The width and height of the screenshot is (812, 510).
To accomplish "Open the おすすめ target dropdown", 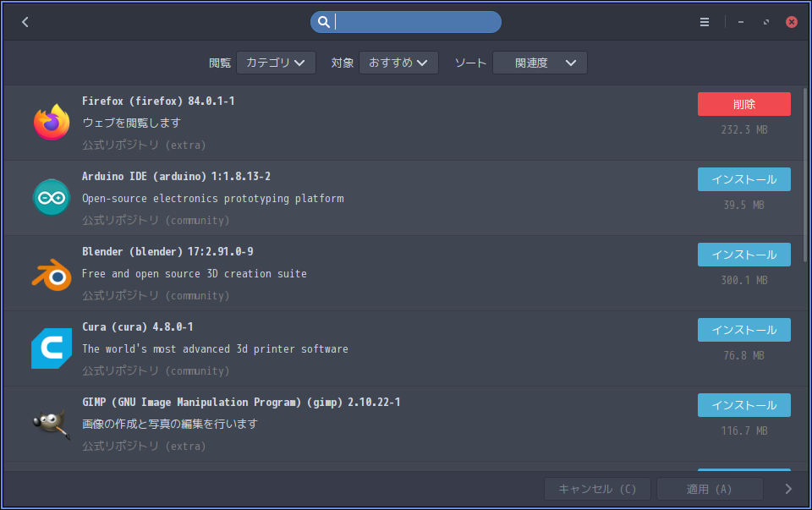I will coord(398,63).
